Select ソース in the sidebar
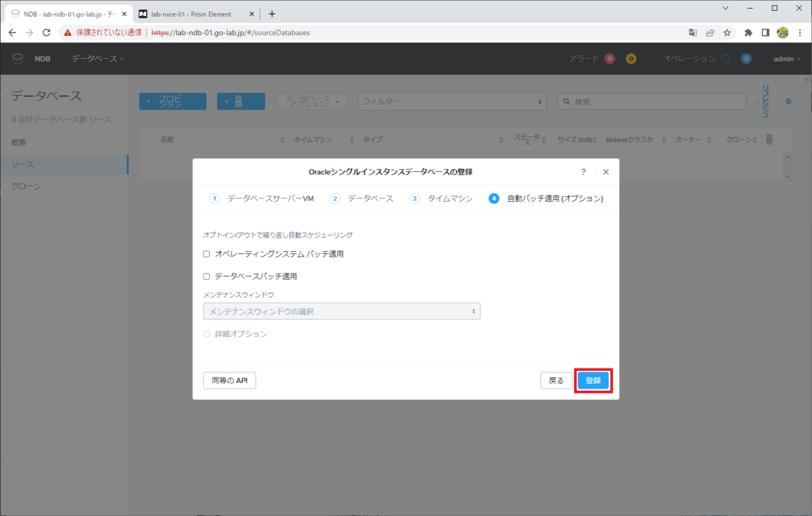Image resolution: width=812 pixels, height=516 pixels. click(x=64, y=165)
